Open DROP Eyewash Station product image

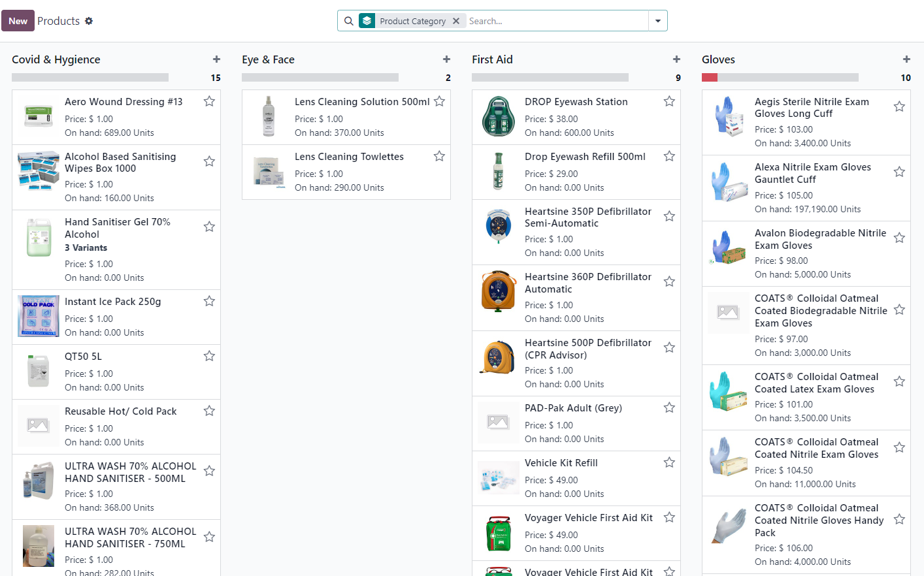pos(499,116)
